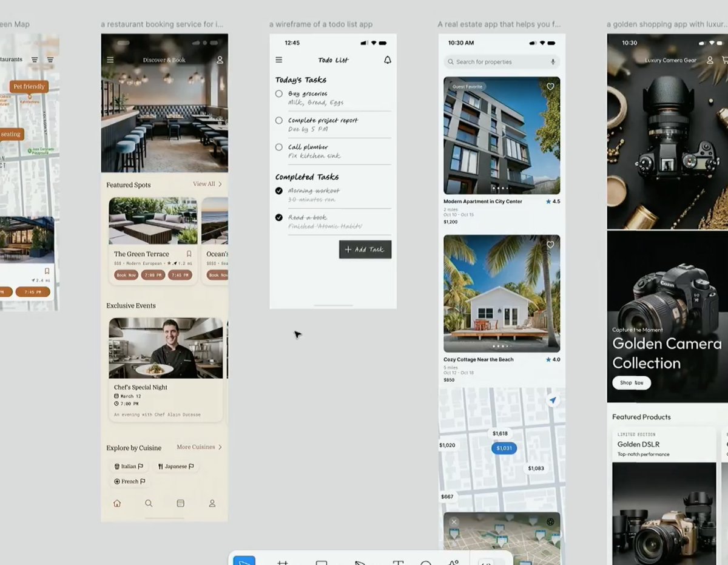Screen dimensions: 728x565
Task: Click the Featured Products heading in the camera app
Action: [x=641, y=417]
